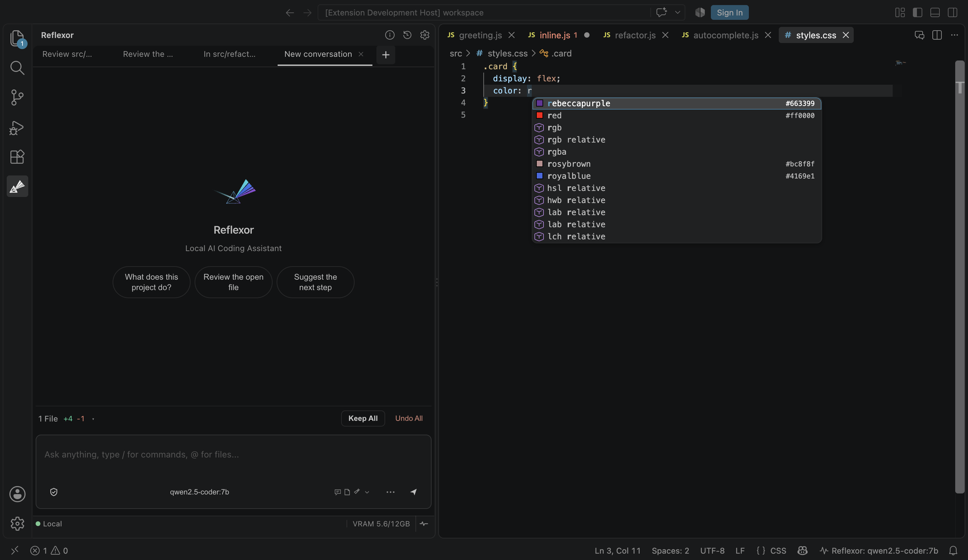Select CSS language mode in status bar
The image size is (968, 560).
coord(778,550)
